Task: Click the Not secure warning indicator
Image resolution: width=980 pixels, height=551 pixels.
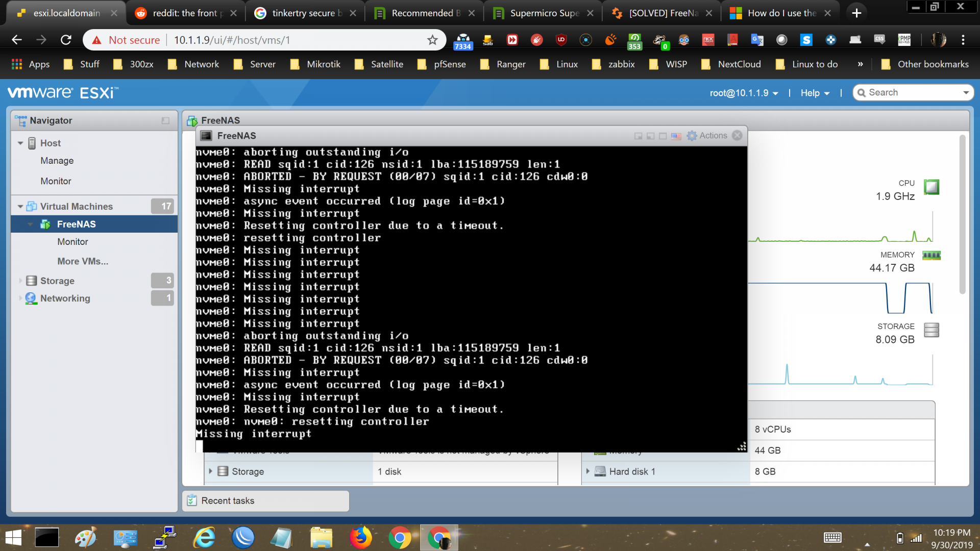Action: point(126,40)
